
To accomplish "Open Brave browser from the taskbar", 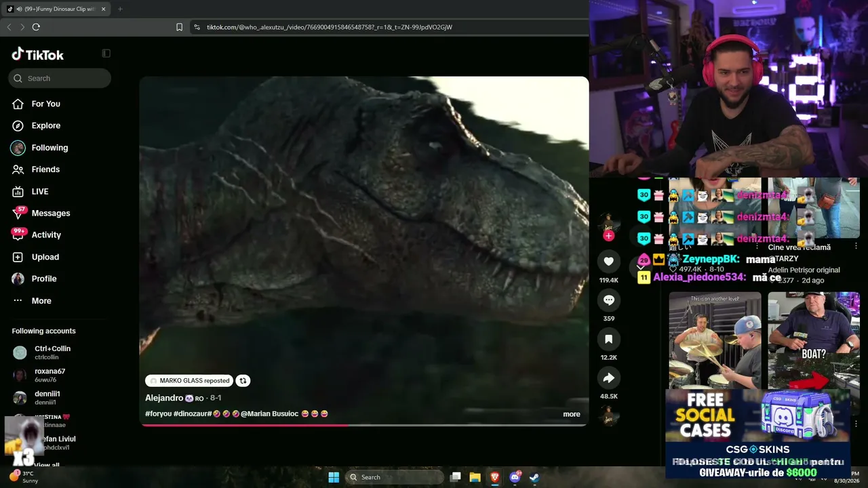I will coord(495,477).
